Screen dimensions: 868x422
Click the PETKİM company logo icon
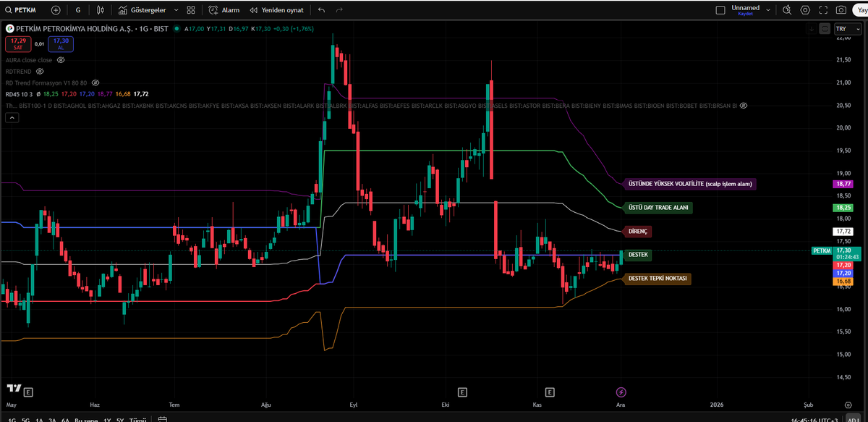pos(9,28)
